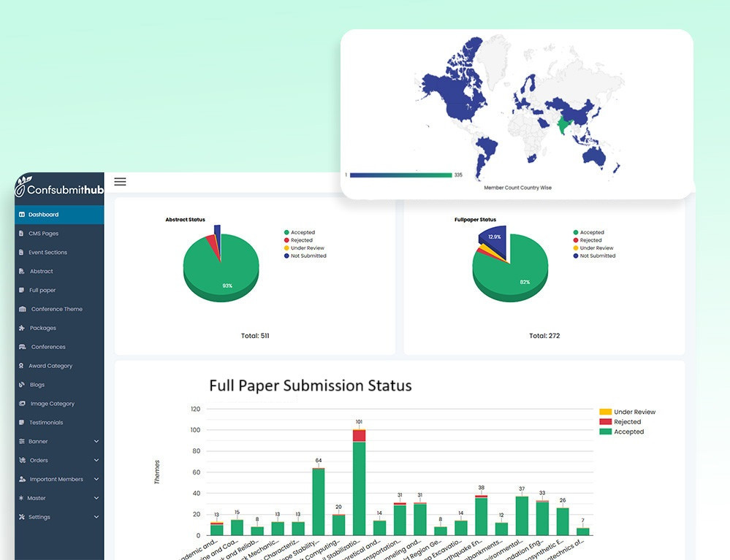Click the Dashboard sidebar icon
Screen dimensions: 730x560
tap(21, 215)
